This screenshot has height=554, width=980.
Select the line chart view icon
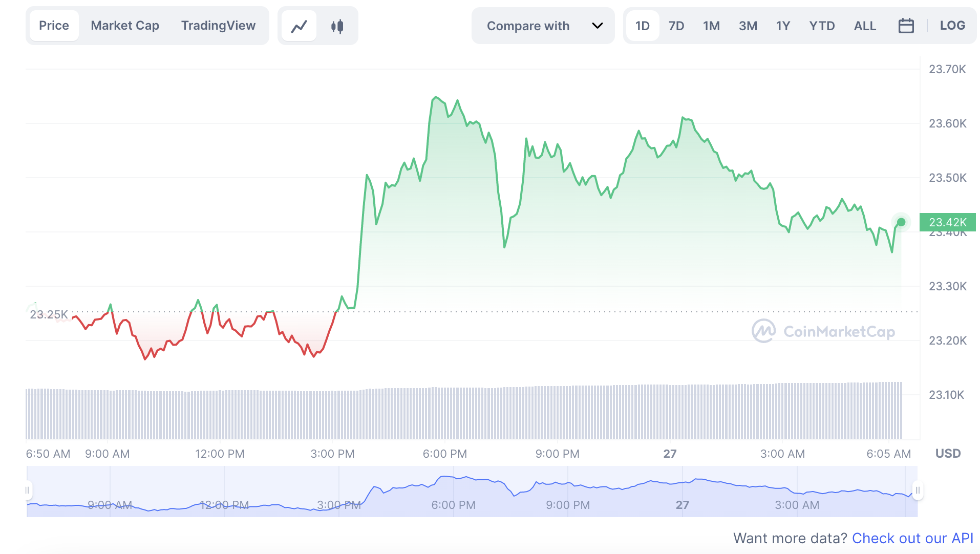(x=299, y=25)
